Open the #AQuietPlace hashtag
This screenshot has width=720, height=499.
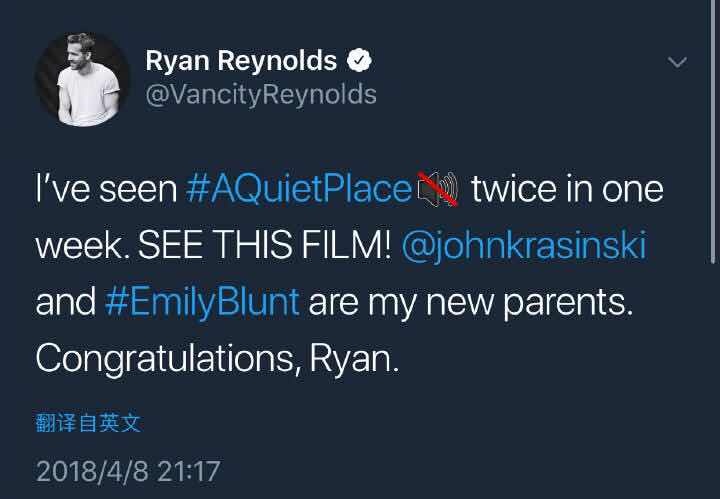click(x=299, y=189)
